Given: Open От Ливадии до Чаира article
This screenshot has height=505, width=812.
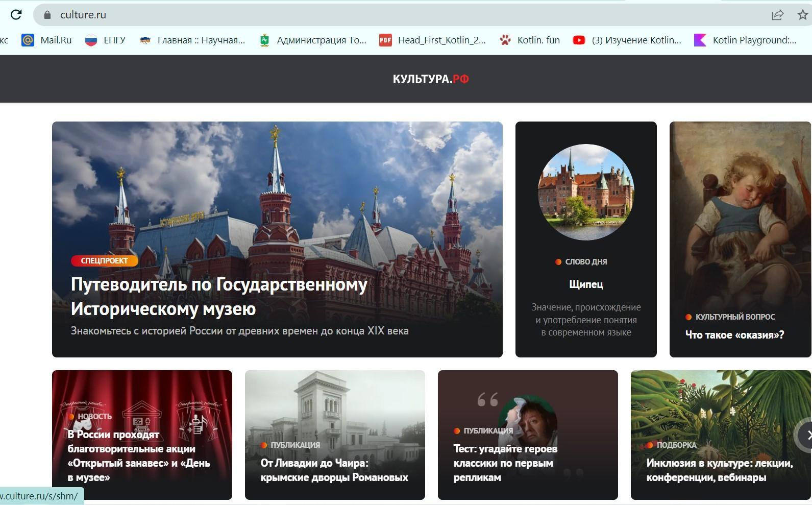Looking at the screenshot, I should pos(334,470).
